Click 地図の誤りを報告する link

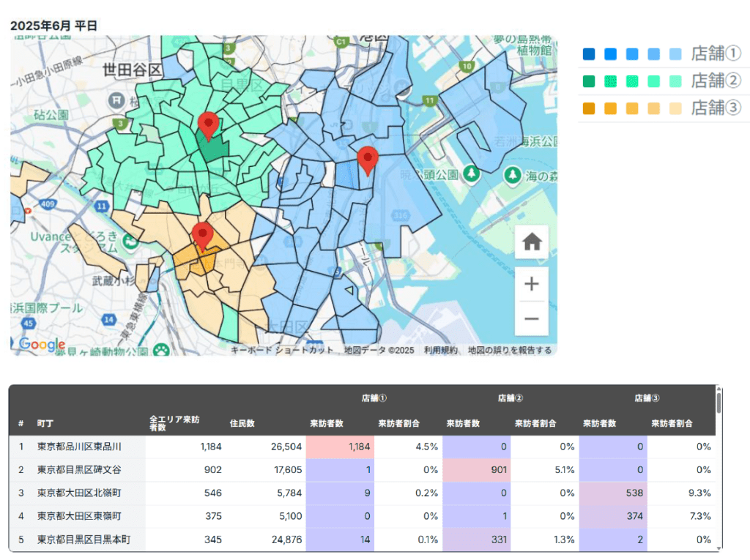click(510, 351)
